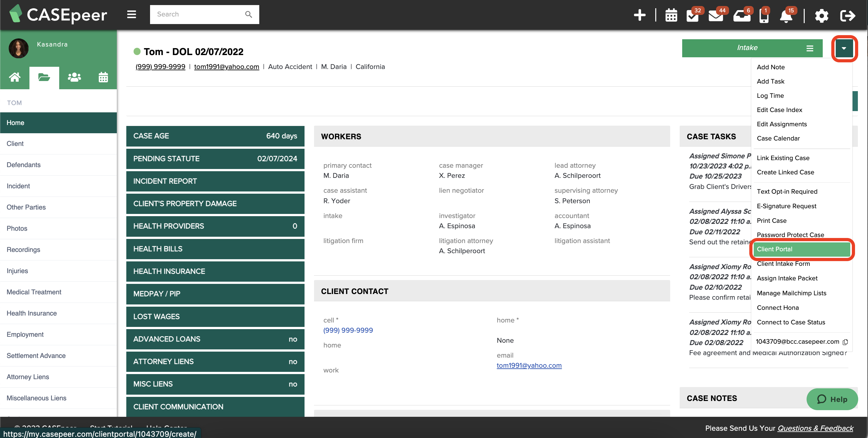
Task: Open CLIENT COMMUNICATION tile
Action: click(215, 407)
